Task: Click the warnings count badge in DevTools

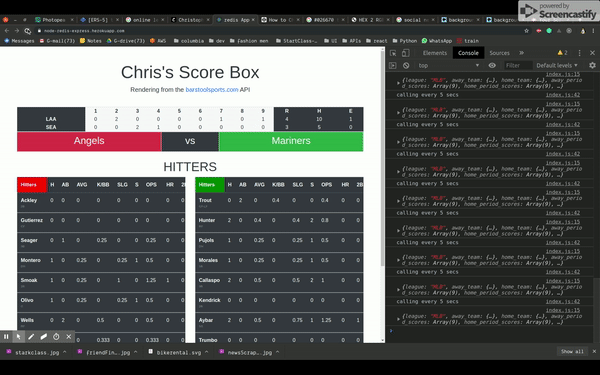Action: [x=562, y=53]
